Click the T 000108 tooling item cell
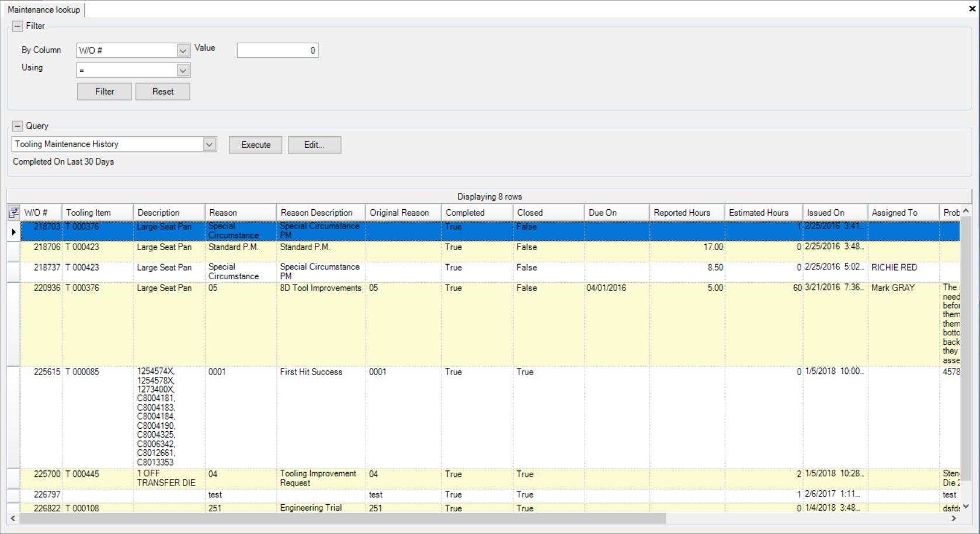 pos(98,508)
